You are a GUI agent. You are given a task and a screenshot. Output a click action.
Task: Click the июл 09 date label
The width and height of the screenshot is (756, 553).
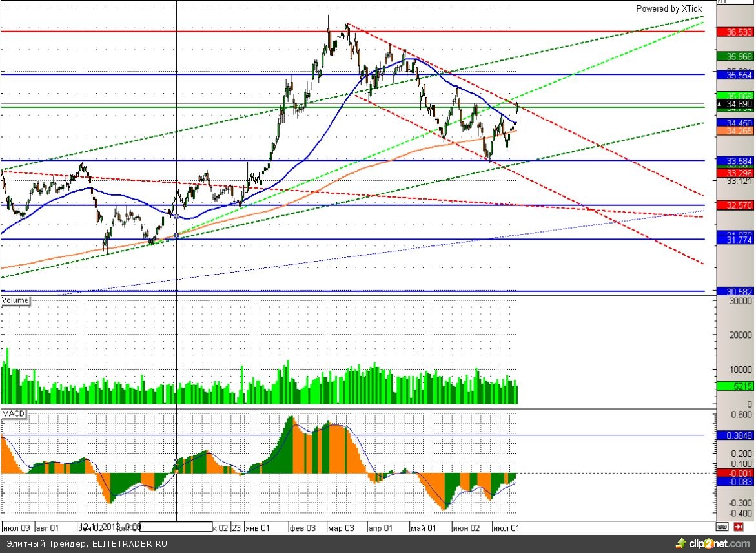point(16,528)
